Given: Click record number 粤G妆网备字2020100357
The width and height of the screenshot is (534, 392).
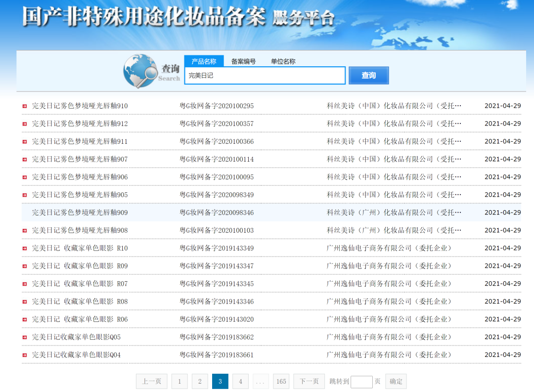Looking at the screenshot, I should coord(217,124).
